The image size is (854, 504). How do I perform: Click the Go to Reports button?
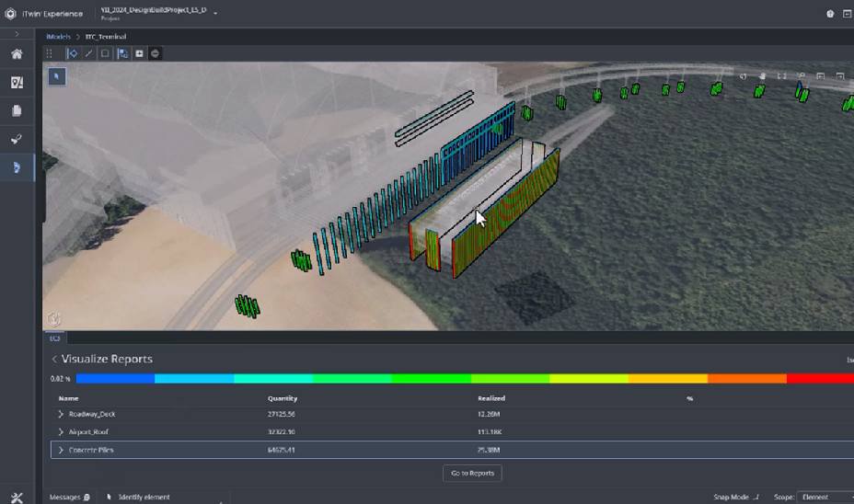point(472,473)
